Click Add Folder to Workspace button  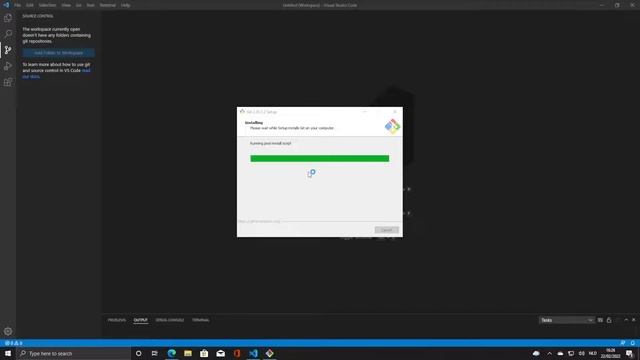[58, 53]
